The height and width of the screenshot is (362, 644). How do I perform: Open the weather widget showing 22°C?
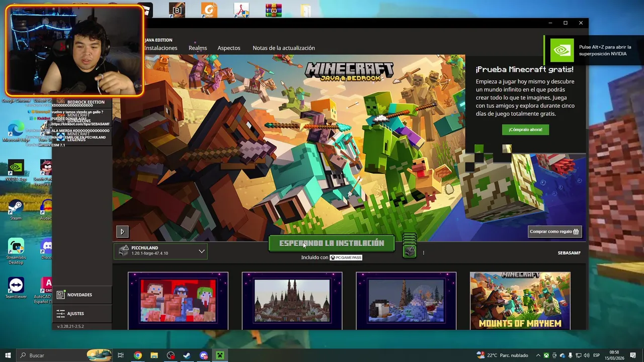click(502, 355)
